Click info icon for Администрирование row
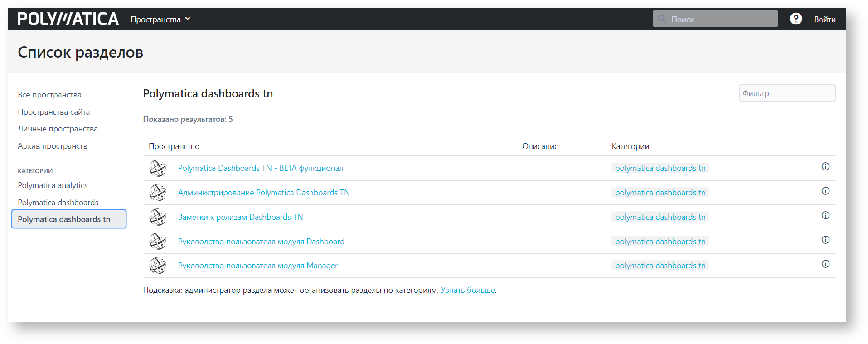 [x=825, y=191]
